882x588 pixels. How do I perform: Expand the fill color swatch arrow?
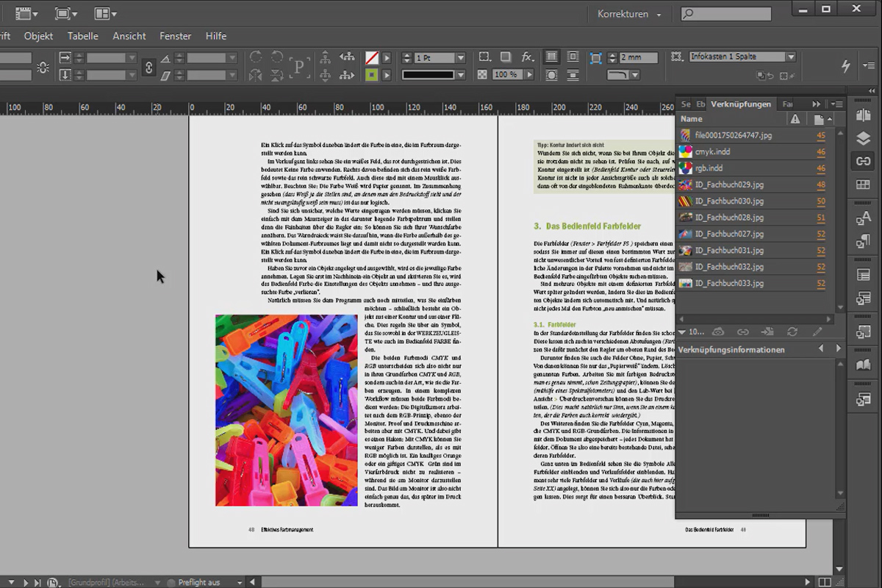(387, 57)
